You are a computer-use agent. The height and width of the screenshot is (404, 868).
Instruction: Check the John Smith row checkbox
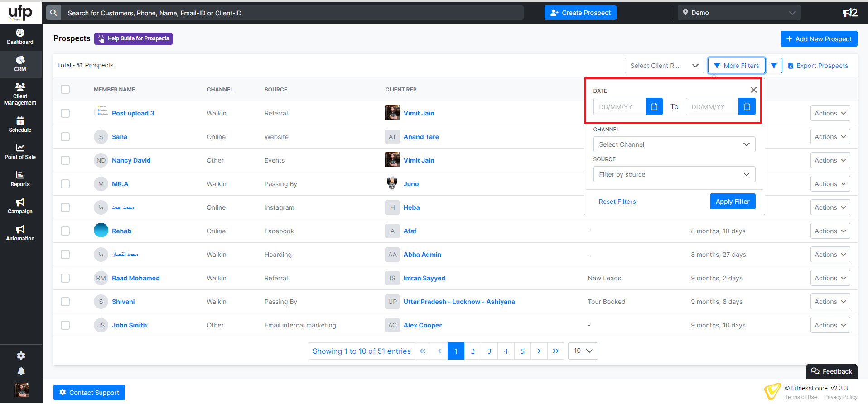point(65,325)
